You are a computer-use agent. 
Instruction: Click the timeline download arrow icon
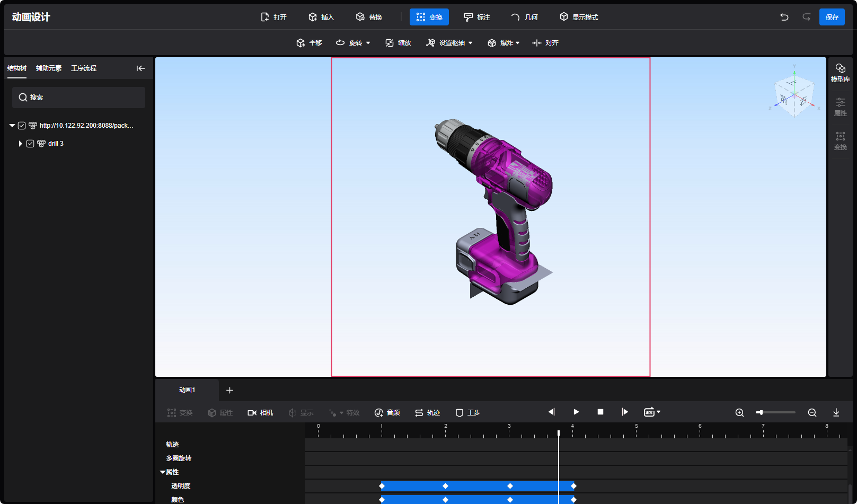[836, 412]
